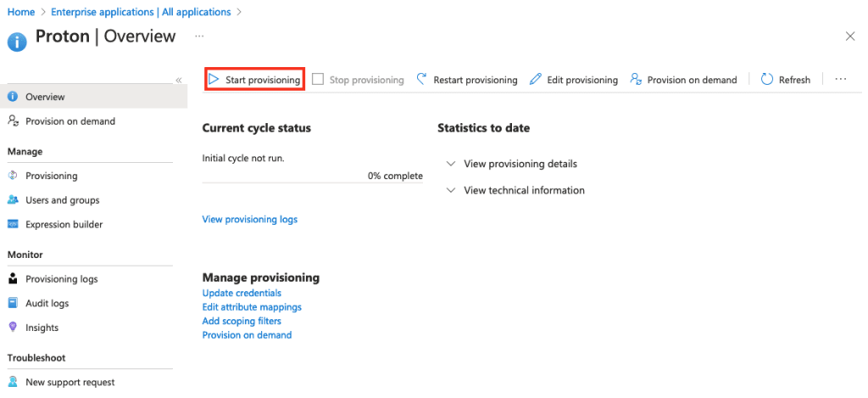Image resolution: width=868 pixels, height=398 pixels.
Task: Close the Proton Overview blade
Action: [x=850, y=36]
